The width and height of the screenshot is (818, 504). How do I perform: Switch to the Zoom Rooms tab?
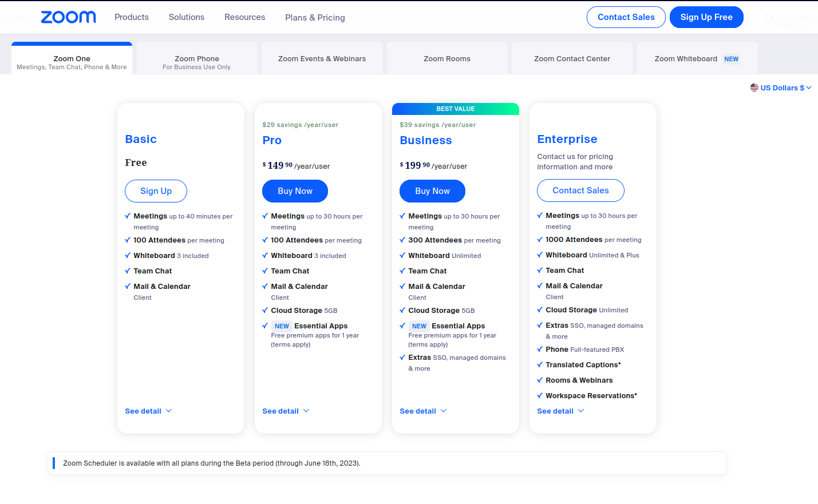point(447,58)
